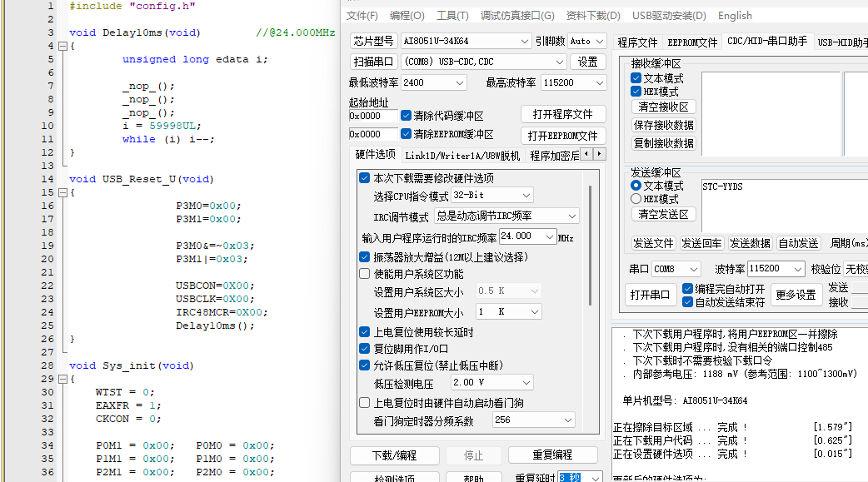Open the 工具(T) menu

coord(452,16)
